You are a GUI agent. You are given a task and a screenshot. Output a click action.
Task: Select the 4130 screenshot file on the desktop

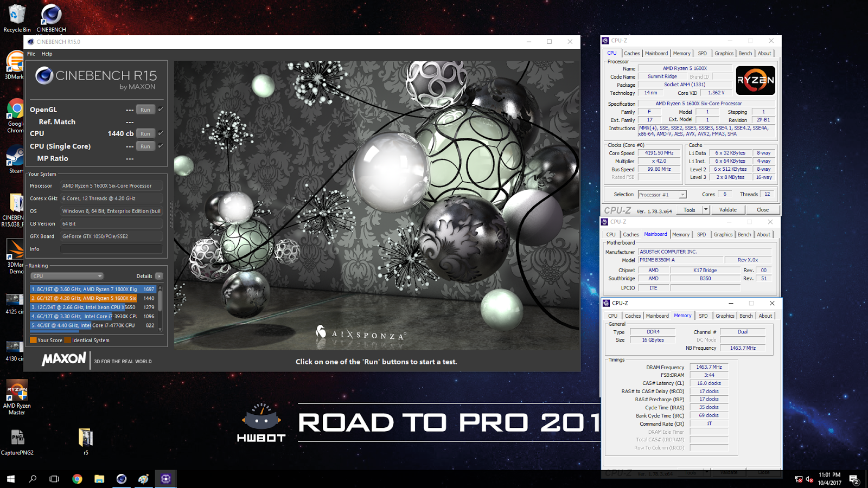(x=15, y=351)
